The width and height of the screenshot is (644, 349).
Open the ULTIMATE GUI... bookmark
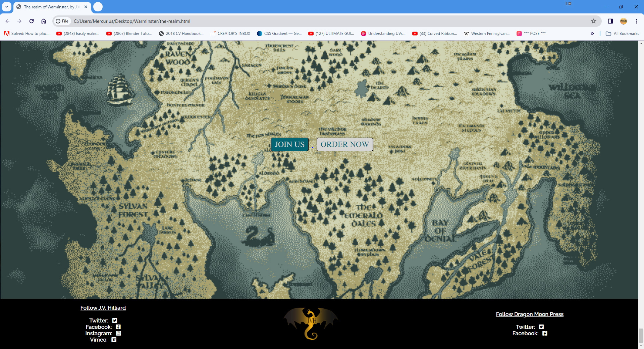pos(331,34)
